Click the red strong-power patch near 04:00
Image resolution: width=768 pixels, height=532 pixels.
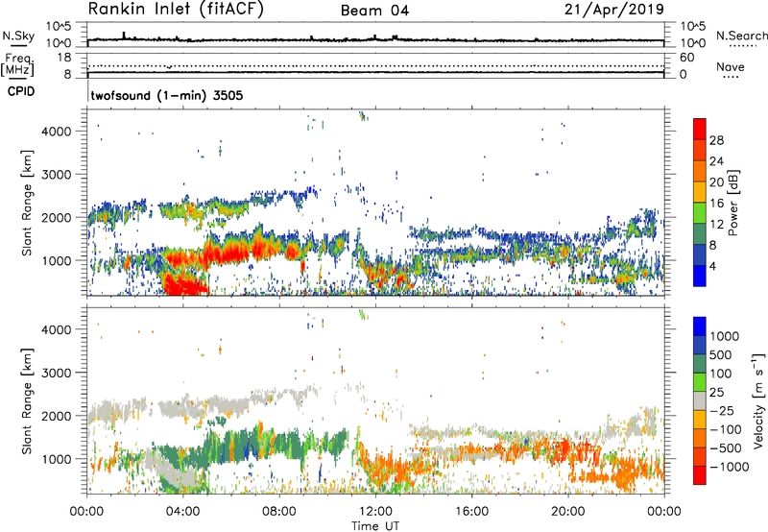tap(183, 284)
